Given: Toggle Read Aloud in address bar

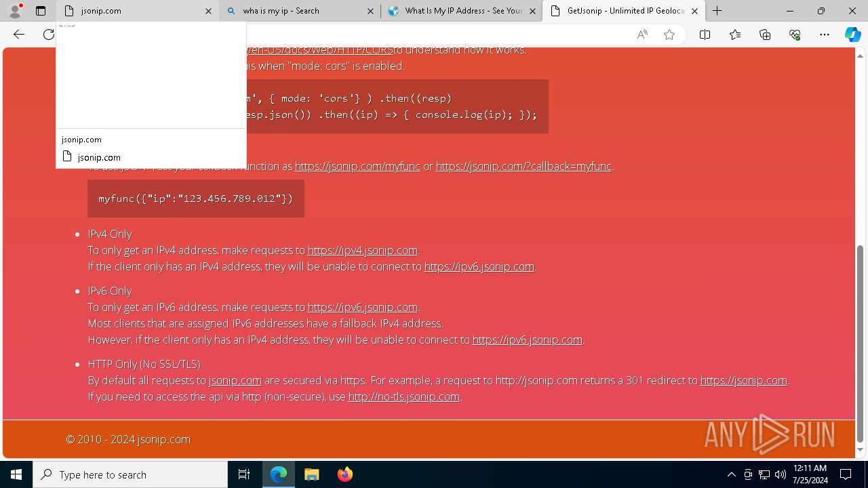Looking at the screenshot, I should [642, 35].
